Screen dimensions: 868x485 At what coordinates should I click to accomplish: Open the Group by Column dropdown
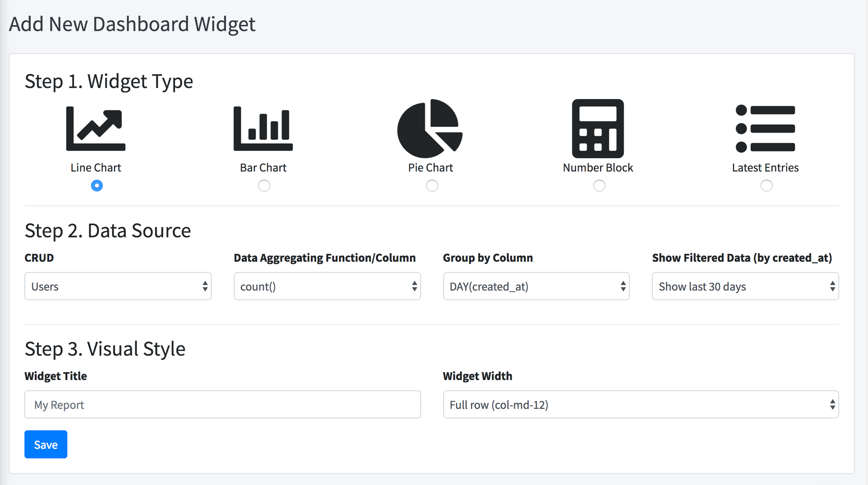tap(536, 287)
